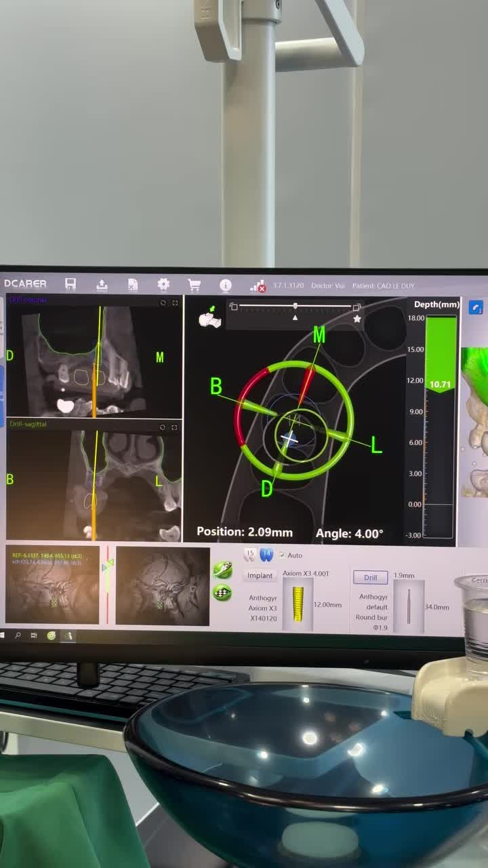Screen dimensions: 488x868
Task: Click the 'Axiom X3 4.00T' label
Action: 306,574
